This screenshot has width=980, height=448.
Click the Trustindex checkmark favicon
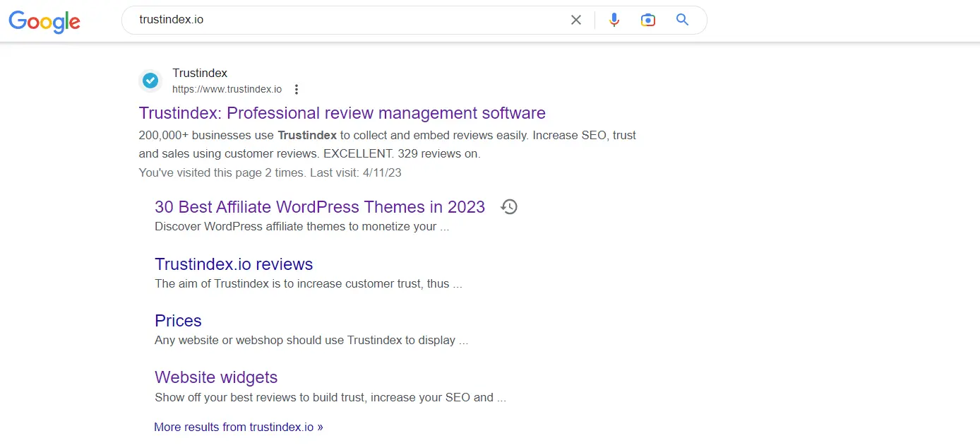click(150, 81)
